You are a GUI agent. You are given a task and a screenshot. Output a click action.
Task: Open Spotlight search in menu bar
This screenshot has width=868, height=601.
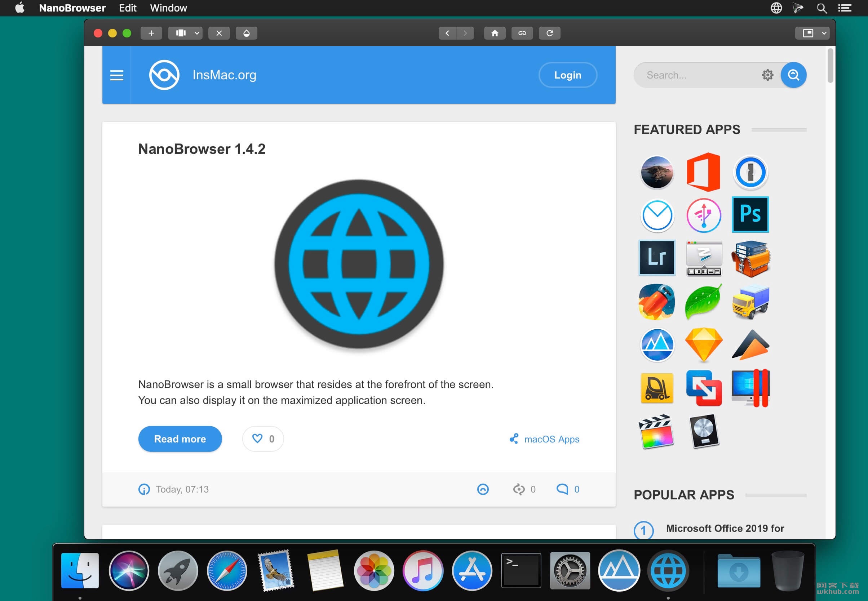pyautogui.click(x=821, y=8)
